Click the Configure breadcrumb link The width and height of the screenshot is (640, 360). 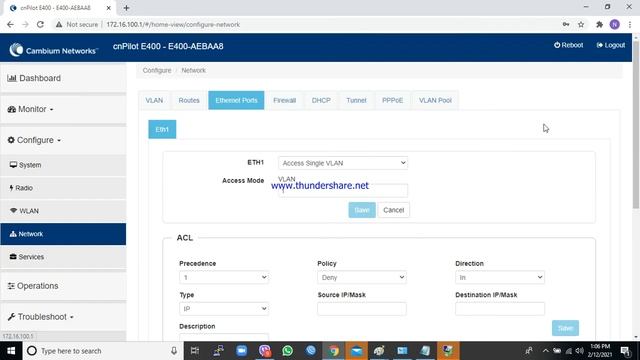click(x=157, y=70)
